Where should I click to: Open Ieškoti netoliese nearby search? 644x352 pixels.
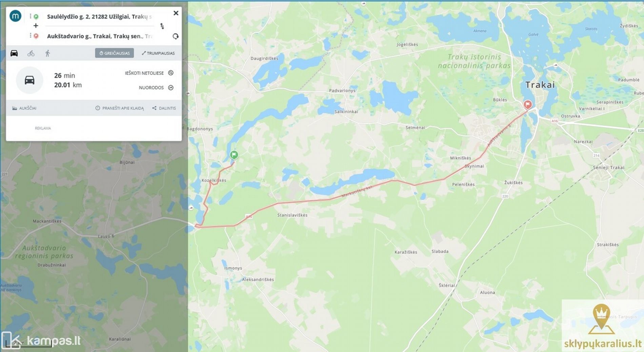pos(149,73)
